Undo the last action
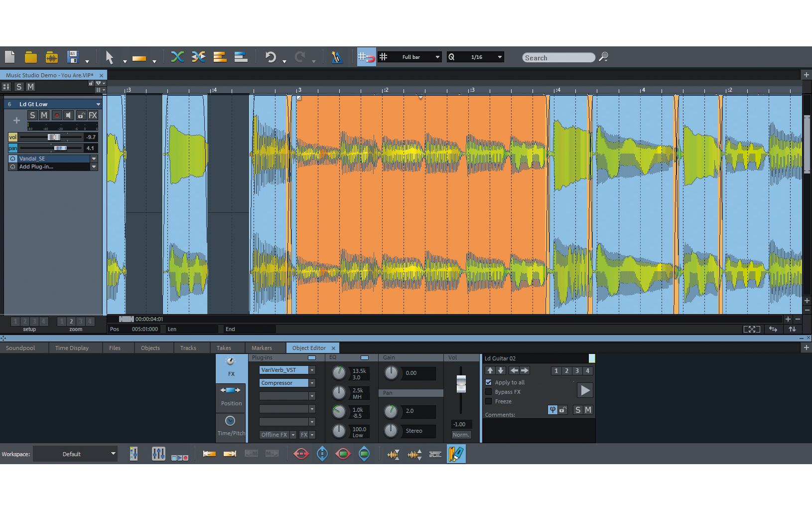The height and width of the screenshot is (511, 812). tap(271, 57)
